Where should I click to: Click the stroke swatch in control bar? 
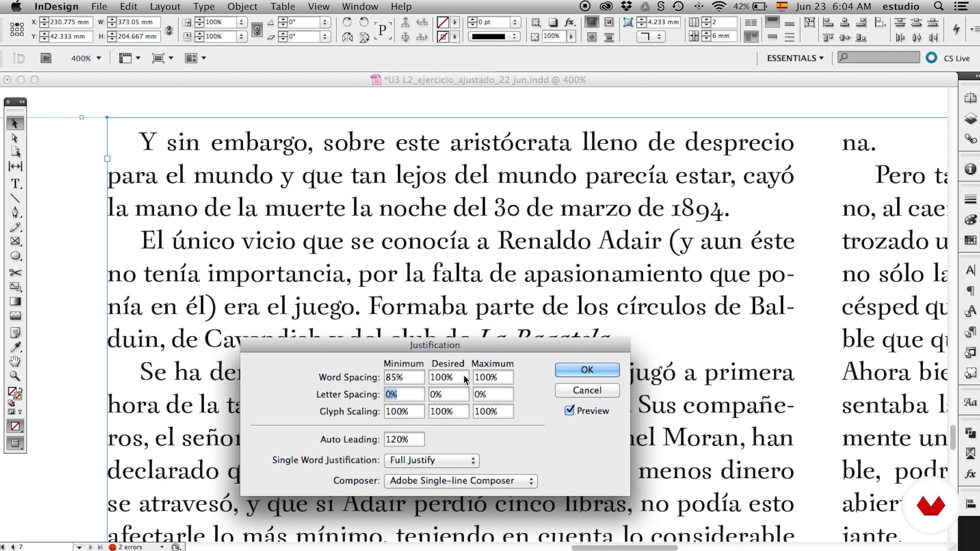point(443,36)
